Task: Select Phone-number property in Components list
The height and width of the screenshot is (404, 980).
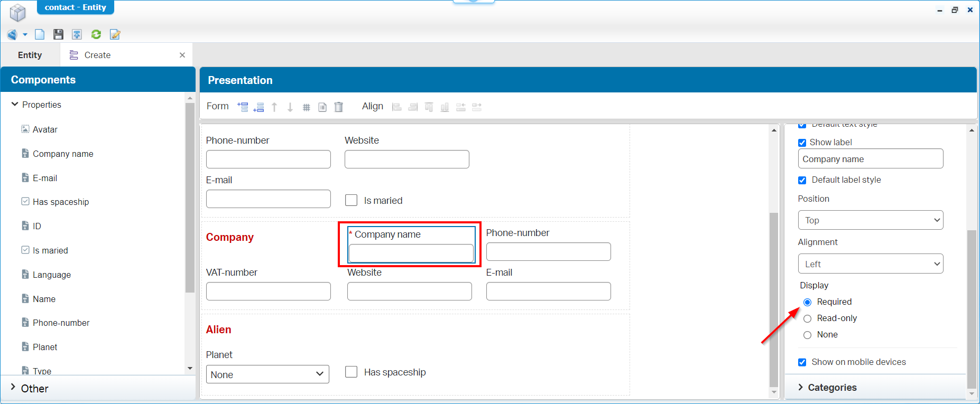Action: tap(61, 323)
